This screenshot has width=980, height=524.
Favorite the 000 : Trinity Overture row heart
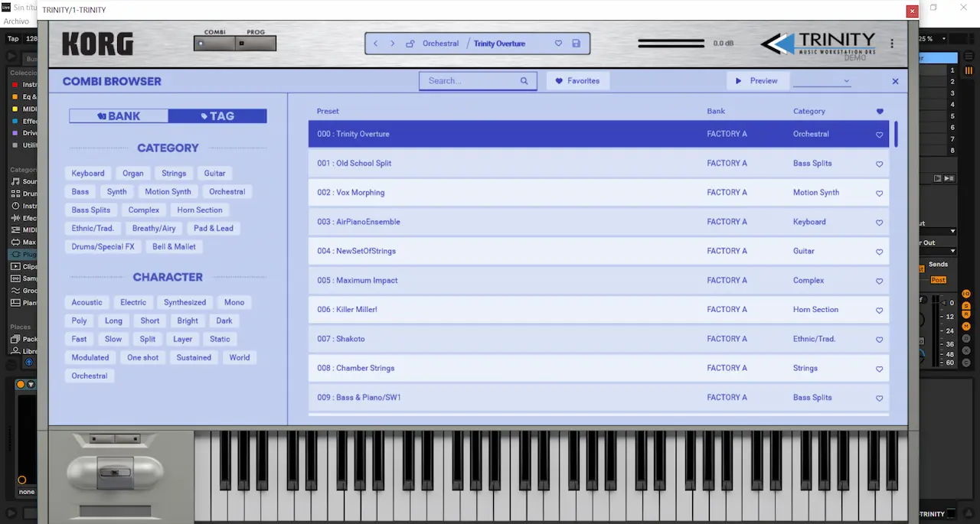pyautogui.click(x=879, y=135)
